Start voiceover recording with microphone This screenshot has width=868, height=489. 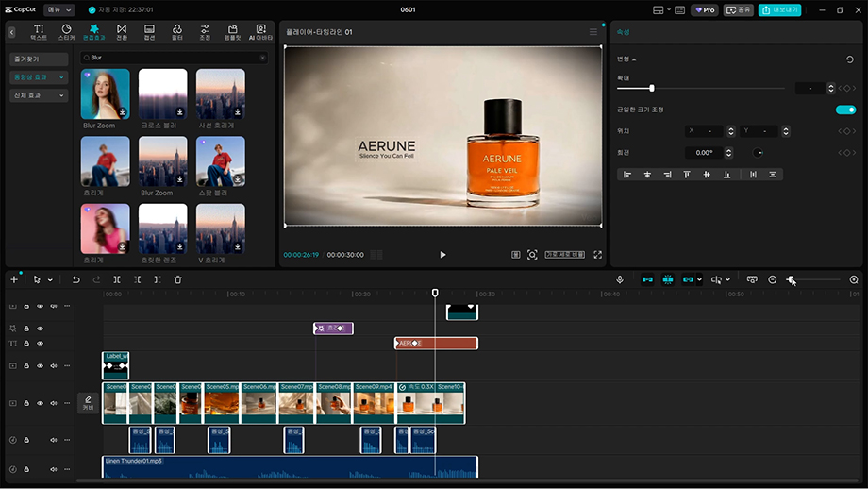(620, 279)
